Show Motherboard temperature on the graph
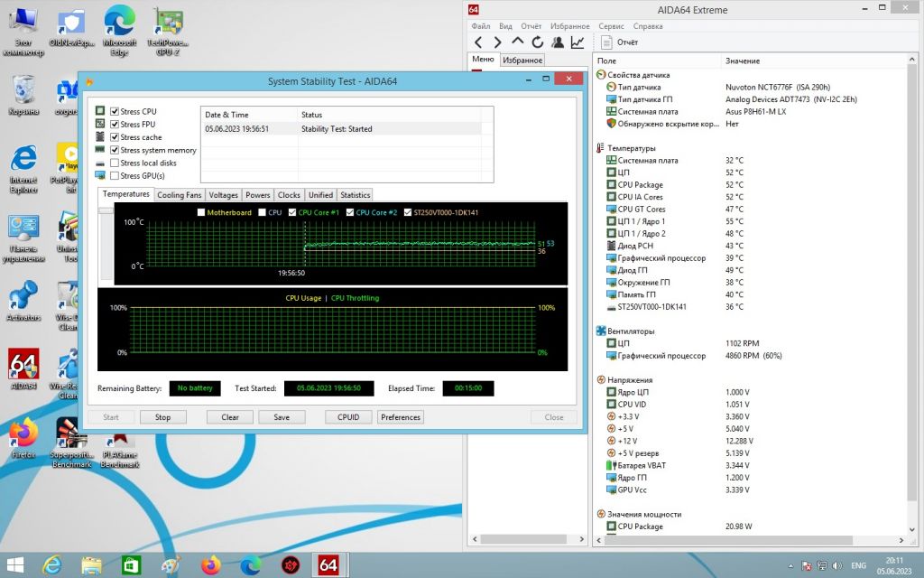The width and height of the screenshot is (924, 578). pyautogui.click(x=201, y=212)
